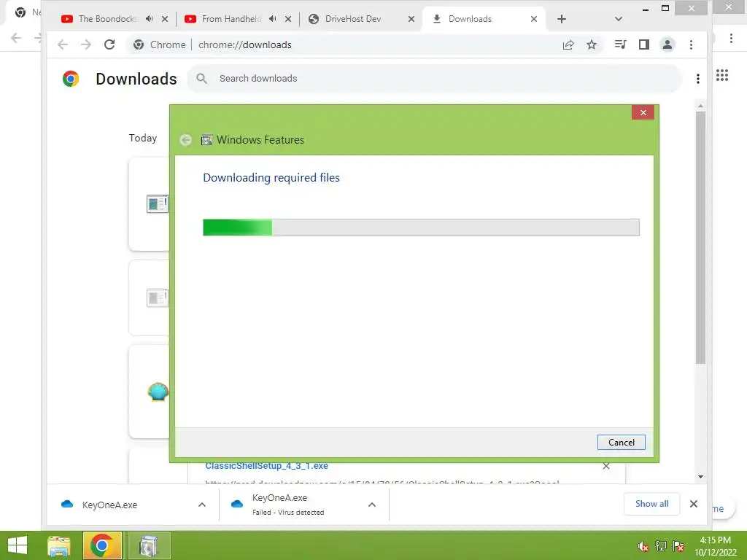Mute From Handheld tab audio icon

pos(273,18)
